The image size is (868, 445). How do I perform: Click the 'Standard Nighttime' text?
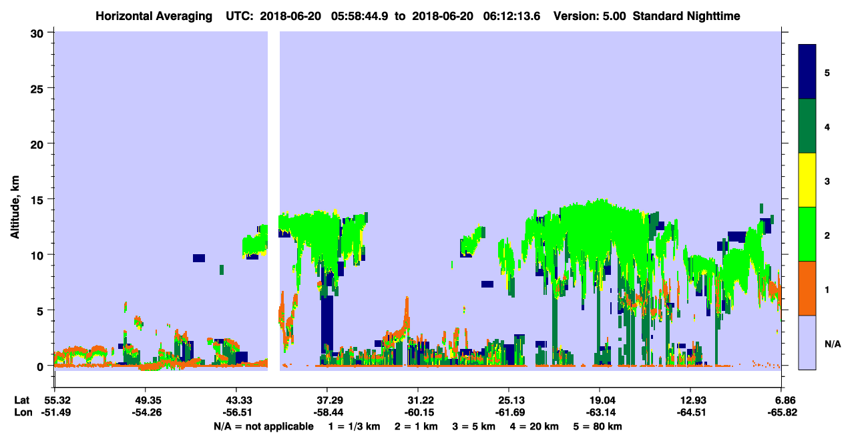pyautogui.click(x=686, y=16)
